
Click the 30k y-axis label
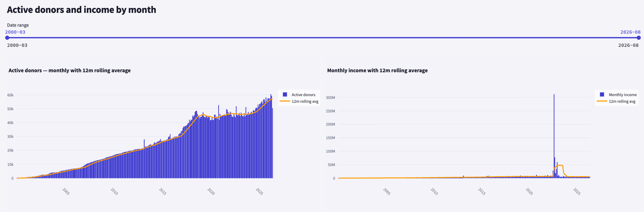[x=10, y=137]
